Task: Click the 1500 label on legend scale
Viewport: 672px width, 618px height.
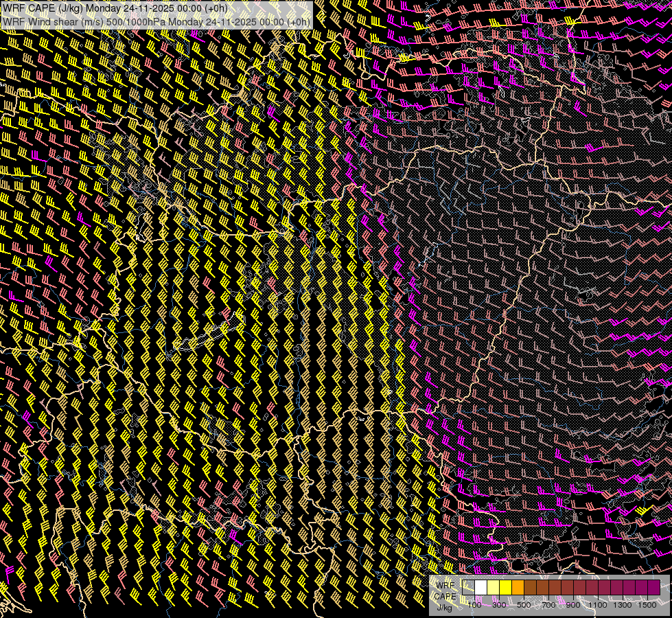Action: [x=647, y=605]
